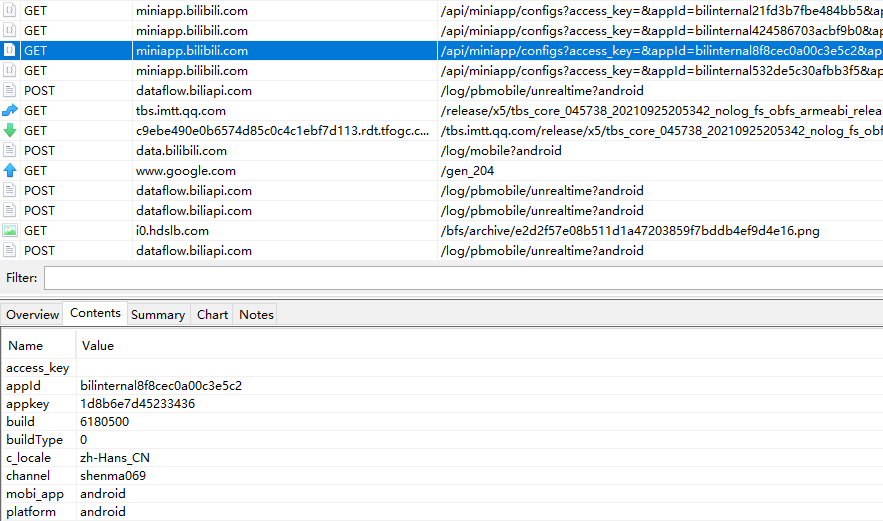
Task: Click the GET method cell of the www.google.com row
Action: (x=35, y=171)
